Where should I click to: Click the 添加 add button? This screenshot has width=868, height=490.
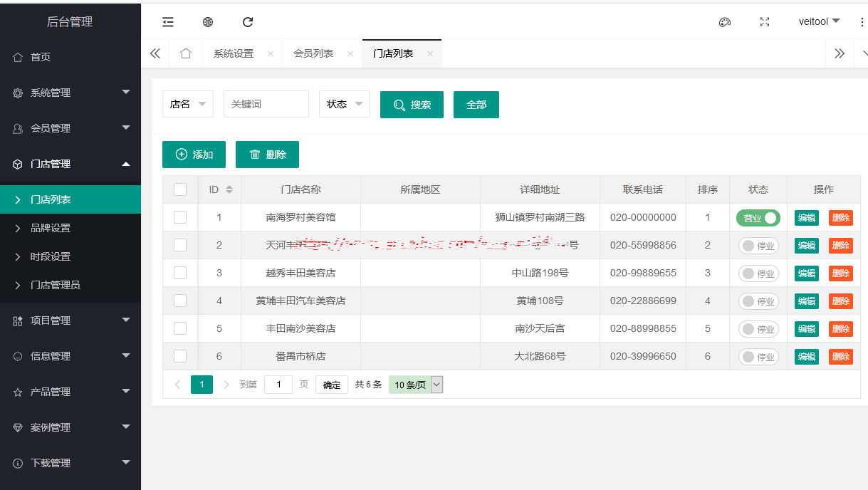point(194,155)
